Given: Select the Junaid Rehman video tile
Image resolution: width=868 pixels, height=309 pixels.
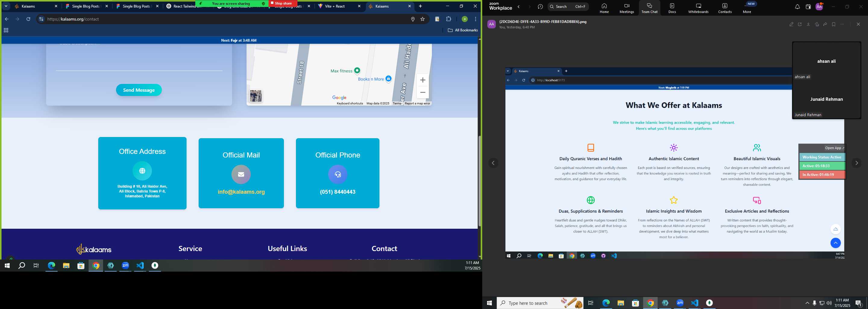Looking at the screenshot, I should 826,100.
